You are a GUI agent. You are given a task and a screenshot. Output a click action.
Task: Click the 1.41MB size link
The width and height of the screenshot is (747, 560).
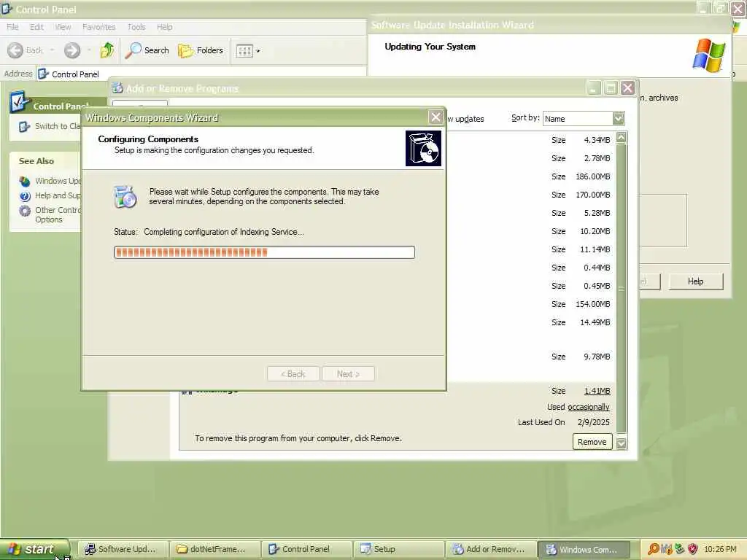597,391
